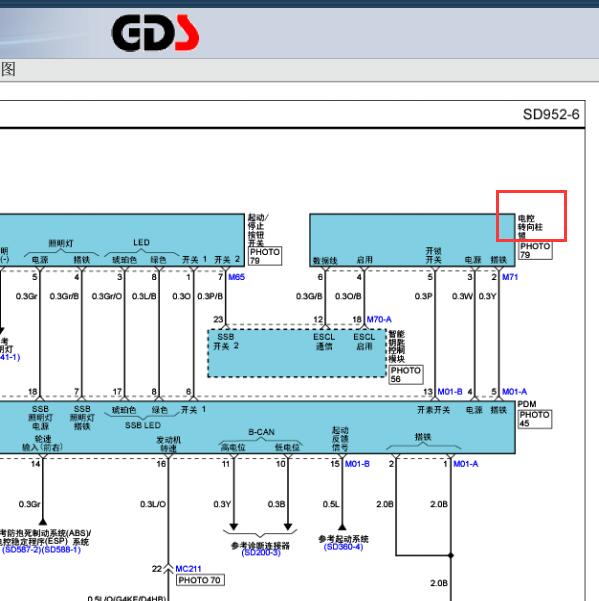The image size is (599, 601).
Task: Click the 0.5L wire label
Action: pos(331,504)
